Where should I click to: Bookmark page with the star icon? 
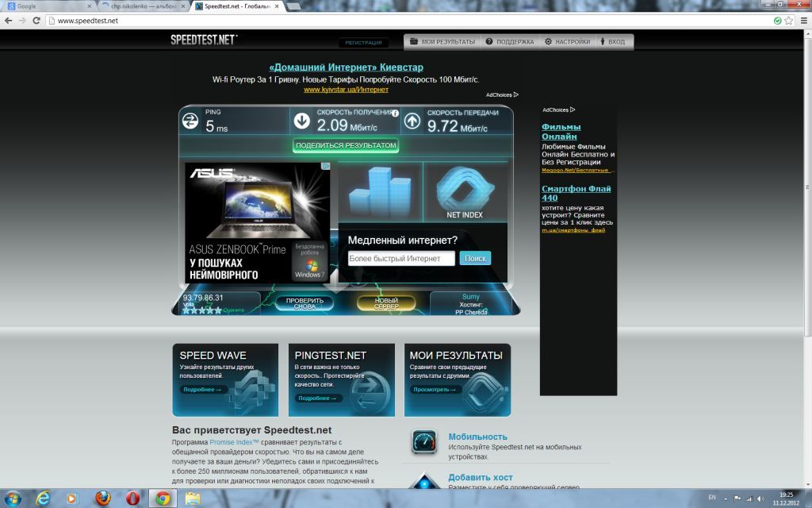pos(789,21)
